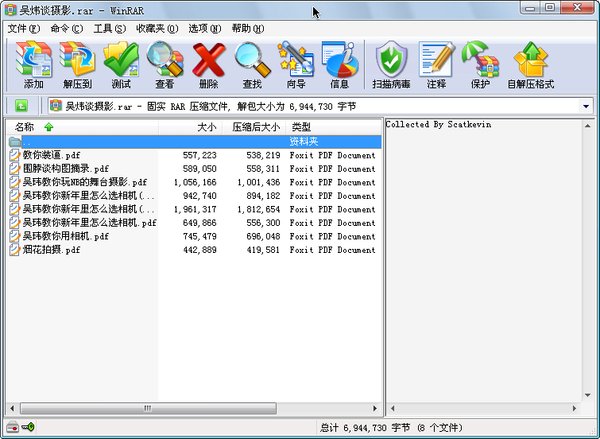600x439 pixels.
Task: Click the PDF icon of 烟花拍摄.pdf
Action: [x=15, y=250]
